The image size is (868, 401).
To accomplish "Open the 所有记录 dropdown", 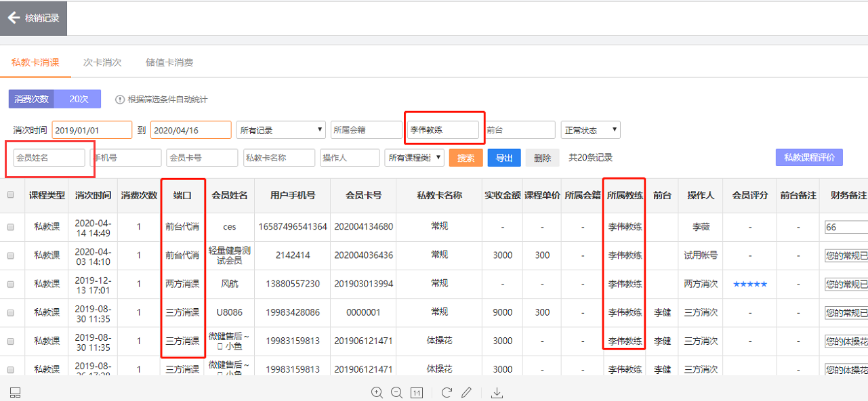I will pyautogui.click(x=281, y=130).
